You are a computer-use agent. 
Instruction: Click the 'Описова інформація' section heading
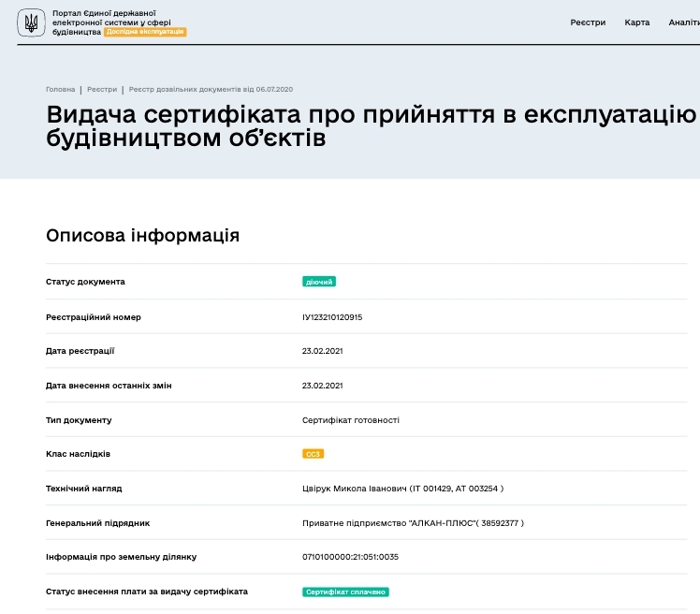point(142,235)
